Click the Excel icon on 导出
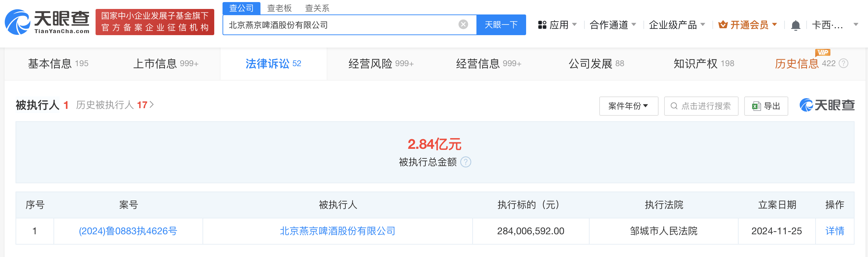Viewport: 868px width, 257px height. pyautogui.click(x=756, y=106)
